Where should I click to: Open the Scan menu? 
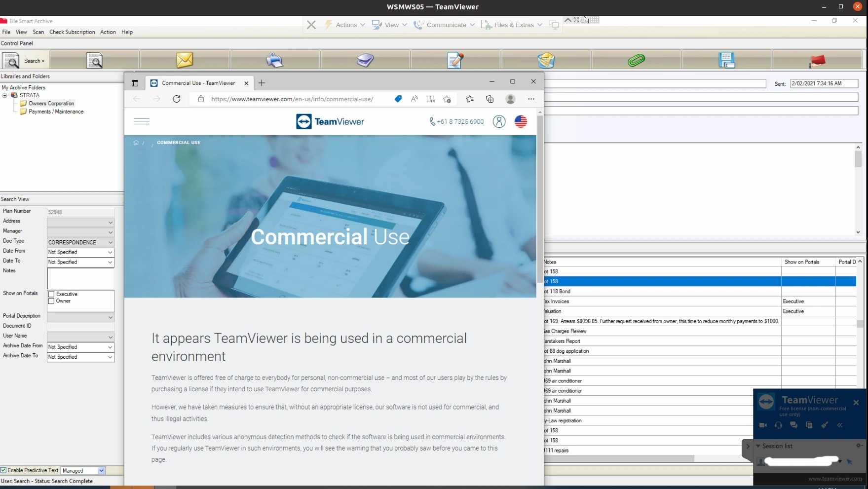pos(38,32)
